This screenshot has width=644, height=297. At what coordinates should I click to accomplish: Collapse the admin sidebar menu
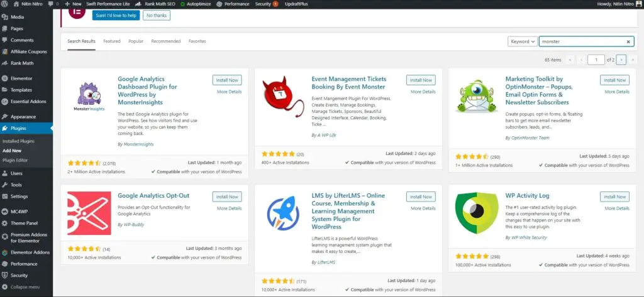click(x=25, y=287)
